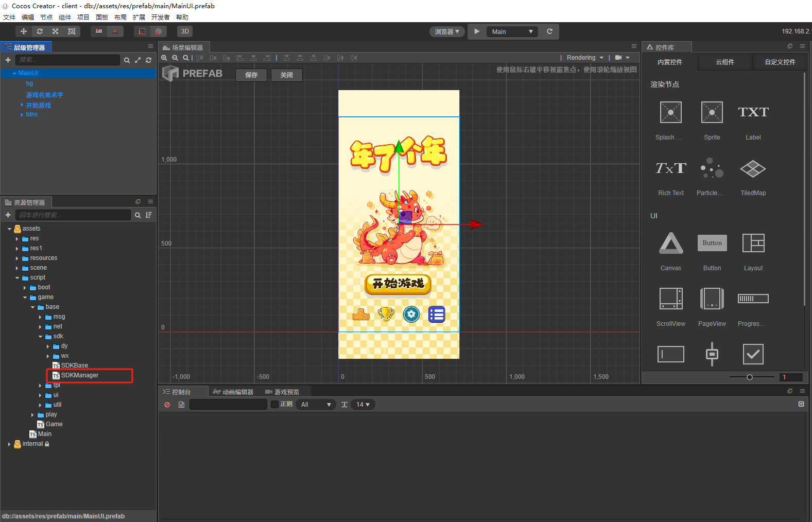Zoom out the scene editor

coord(175,58)
